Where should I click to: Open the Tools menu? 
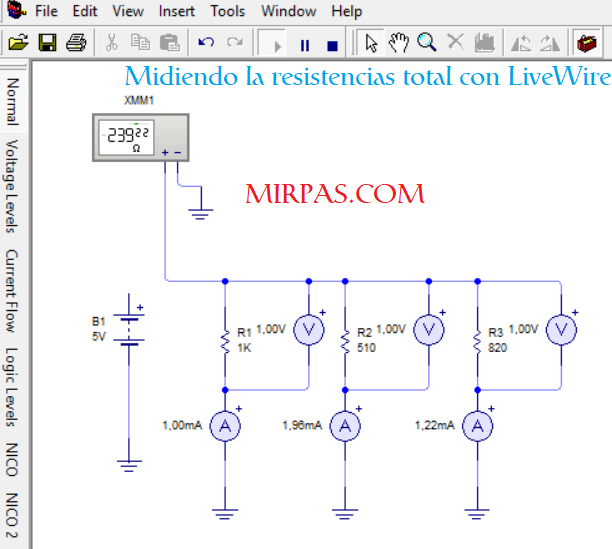228,11
